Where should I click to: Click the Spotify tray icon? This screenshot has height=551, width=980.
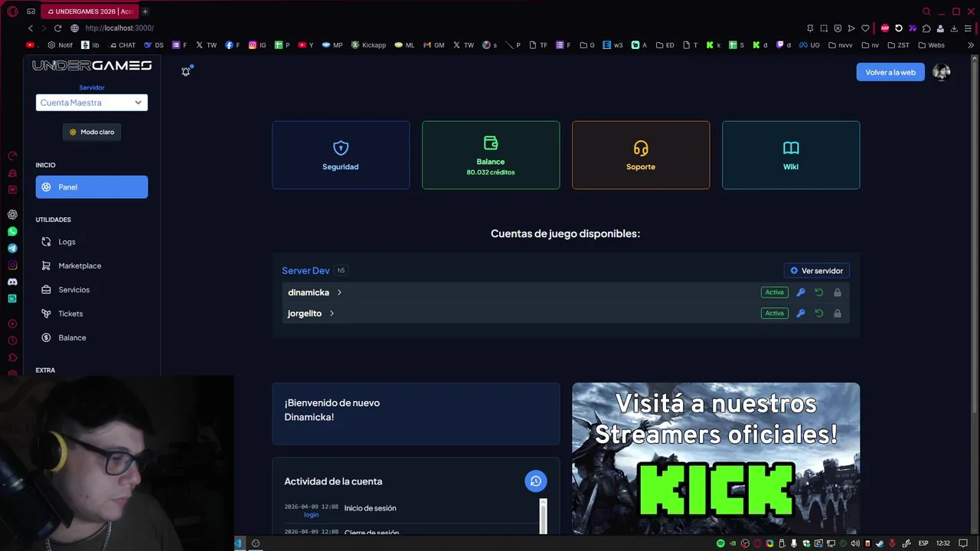pos(720,543)
